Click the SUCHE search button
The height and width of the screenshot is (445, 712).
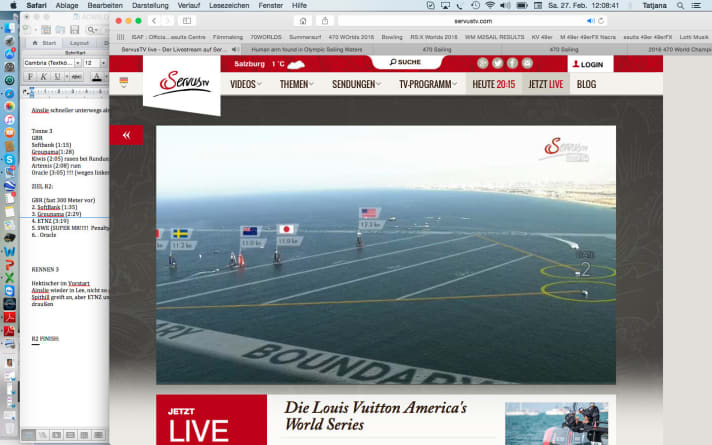pyautogui.click(x=405, y=62)
